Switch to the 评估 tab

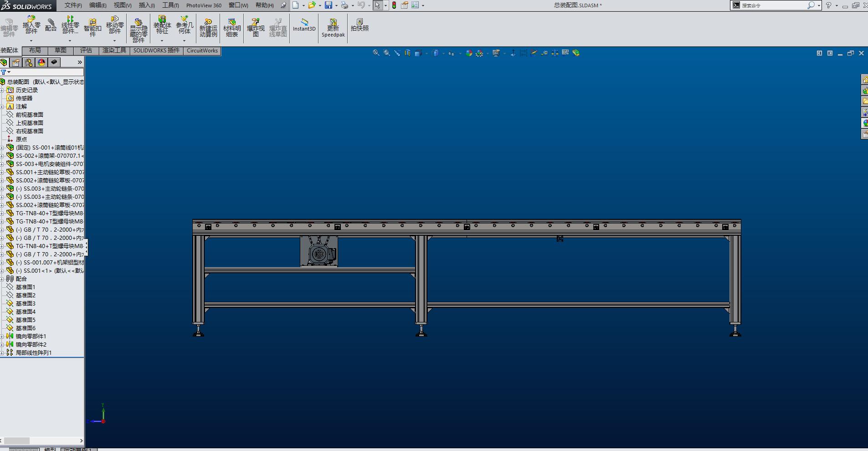click(x=86, y=51)
